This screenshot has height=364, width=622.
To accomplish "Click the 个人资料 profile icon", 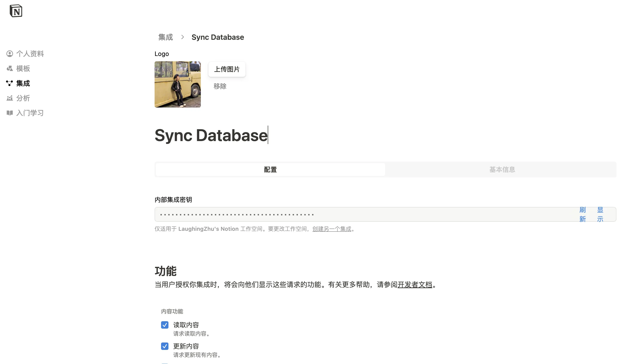I will 10,54.
